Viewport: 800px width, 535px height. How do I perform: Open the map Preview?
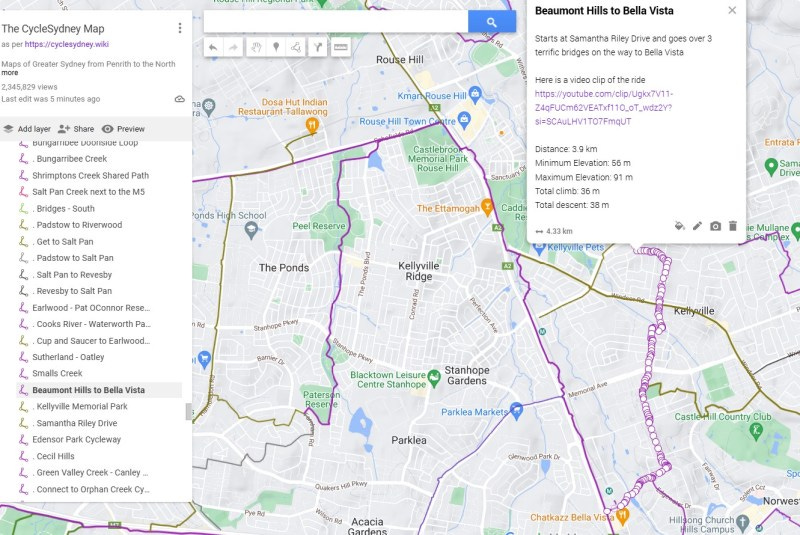(x=123, y=129)
